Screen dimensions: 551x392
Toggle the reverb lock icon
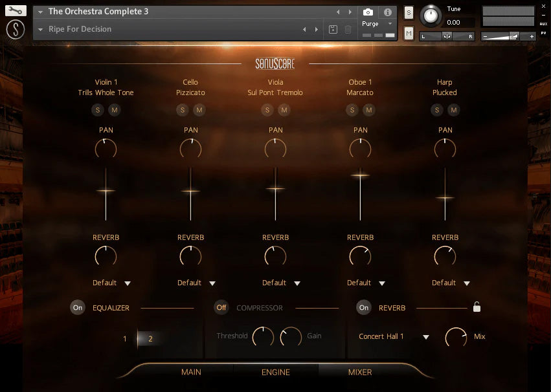point(477,307)
